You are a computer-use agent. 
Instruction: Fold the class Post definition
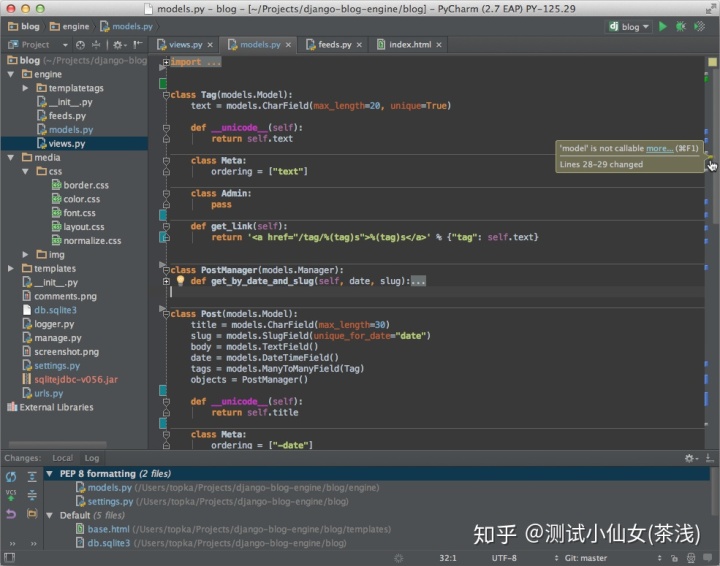pos(166,314)
